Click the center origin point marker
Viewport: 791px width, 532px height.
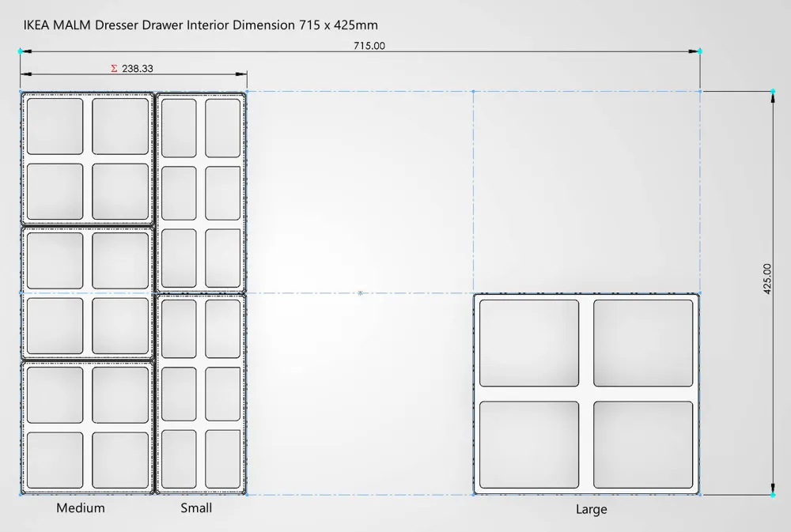click(360, 293)
